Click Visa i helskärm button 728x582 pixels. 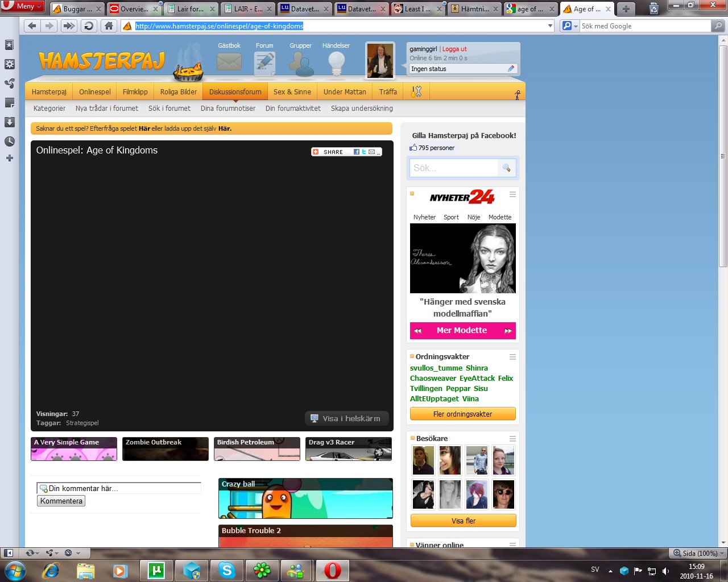[347, 418]
